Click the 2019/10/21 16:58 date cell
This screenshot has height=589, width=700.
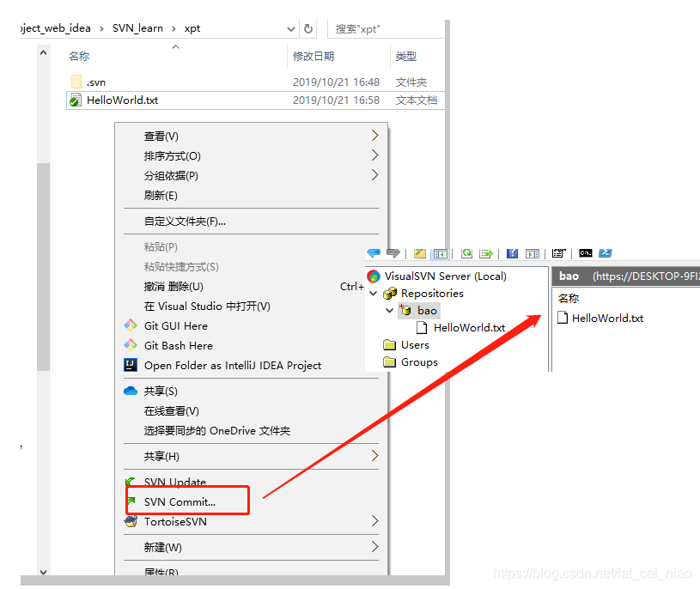pos(336,100)
